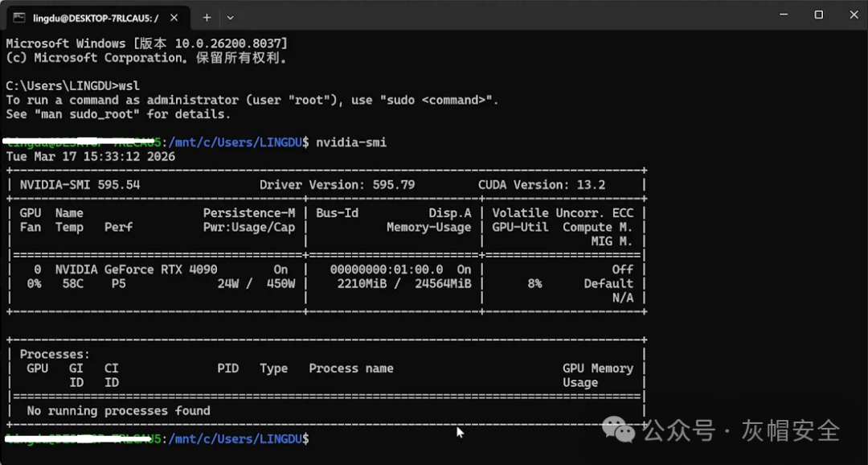This screenshot has height=465, width=868.
Task: Close the terminal window
Action: point(854,15)
